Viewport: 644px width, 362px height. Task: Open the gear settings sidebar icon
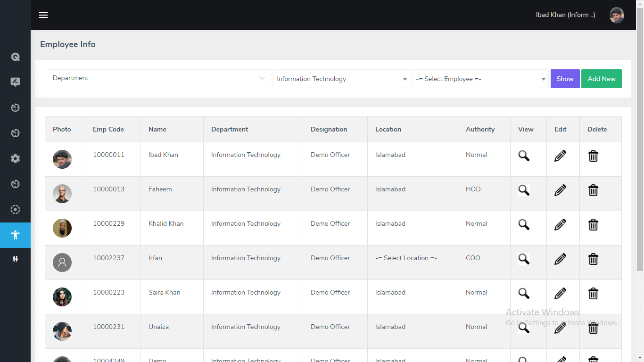pyautogui.click(x=15, y=158)
